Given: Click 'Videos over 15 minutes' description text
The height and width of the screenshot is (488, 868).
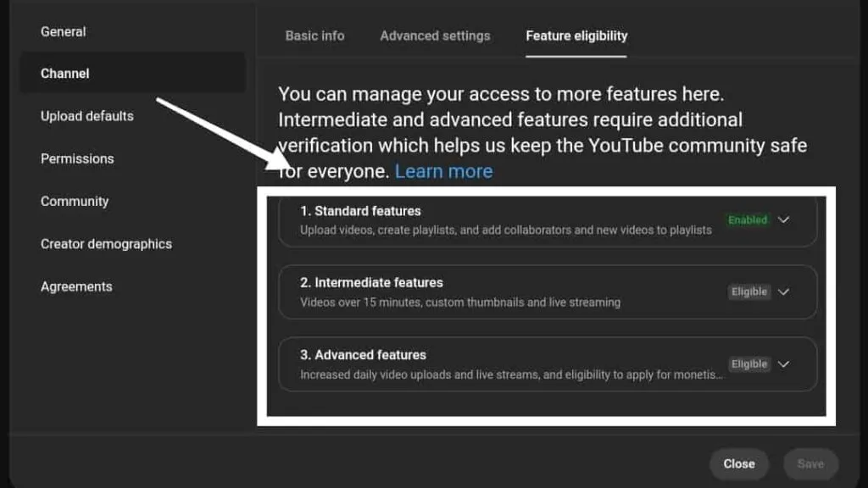Looking at the screenshot, I should 460,302.
